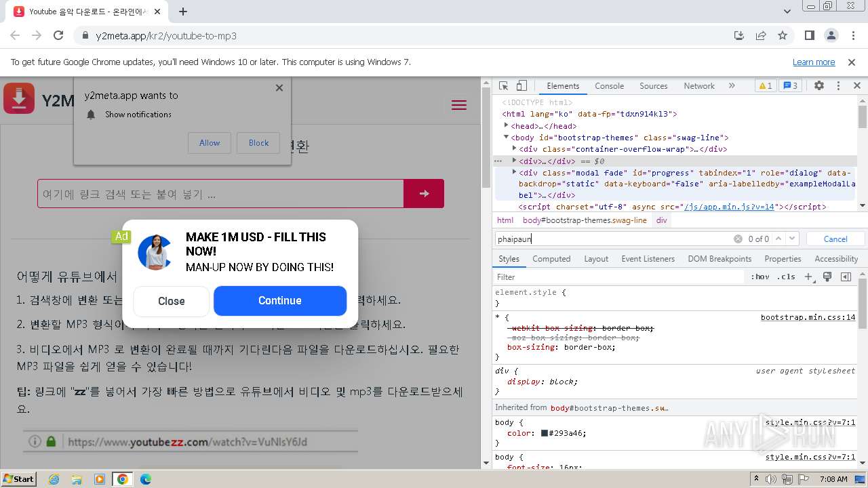Expand the modal fade progress div node
This screenshot has width=868, height=488.
(x=515, y=172)
